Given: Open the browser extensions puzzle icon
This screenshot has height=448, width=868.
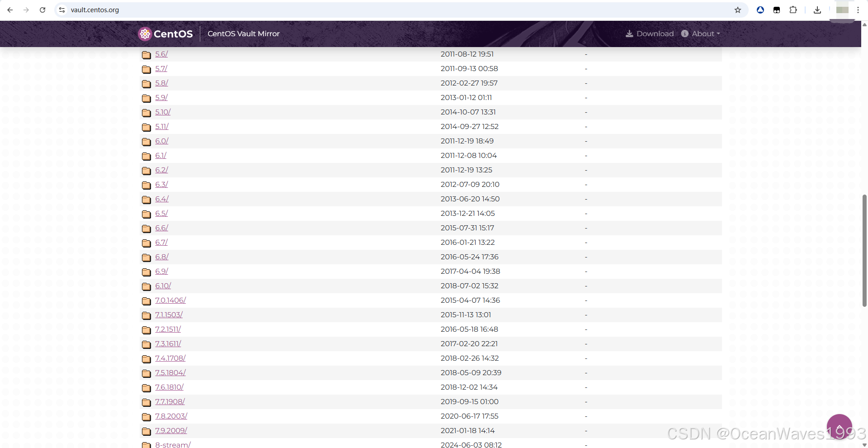Looking at the screenshot, I should point(793,10).
